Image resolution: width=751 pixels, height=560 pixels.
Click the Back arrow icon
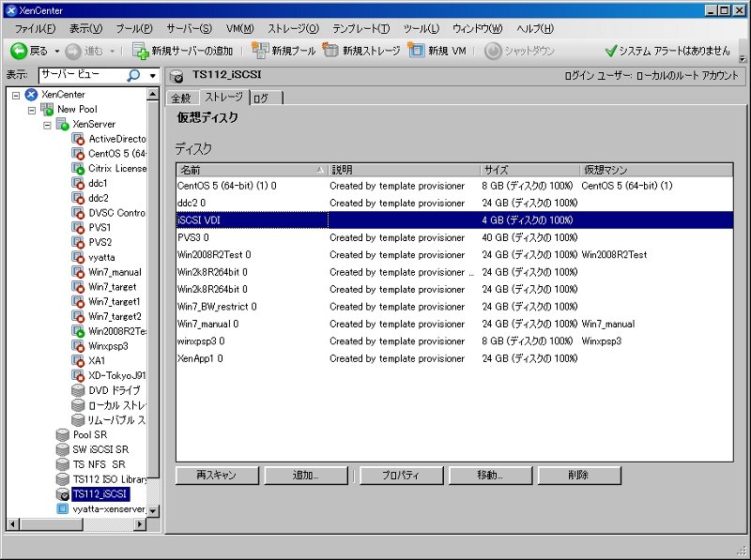point(19,52)
